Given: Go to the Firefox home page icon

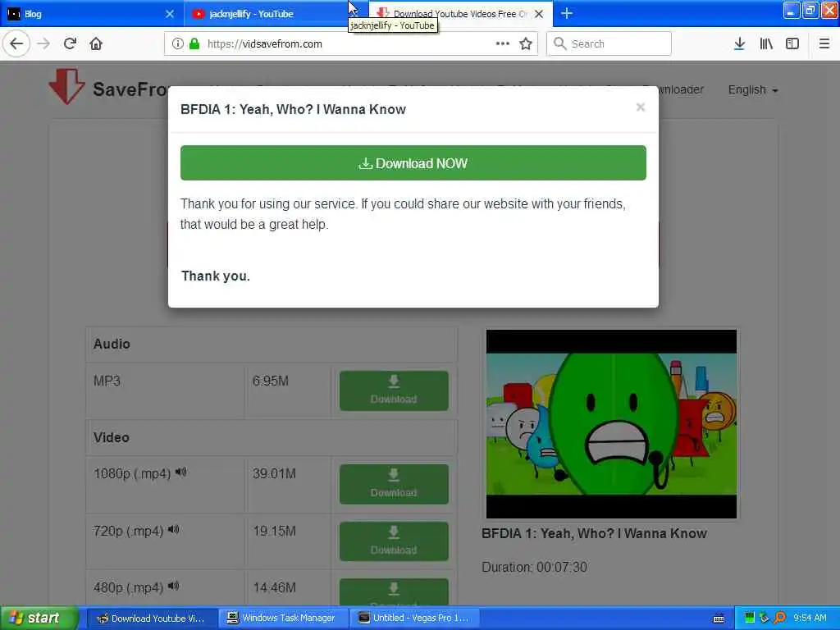Looking at the screenshot, I should (96, 43).
